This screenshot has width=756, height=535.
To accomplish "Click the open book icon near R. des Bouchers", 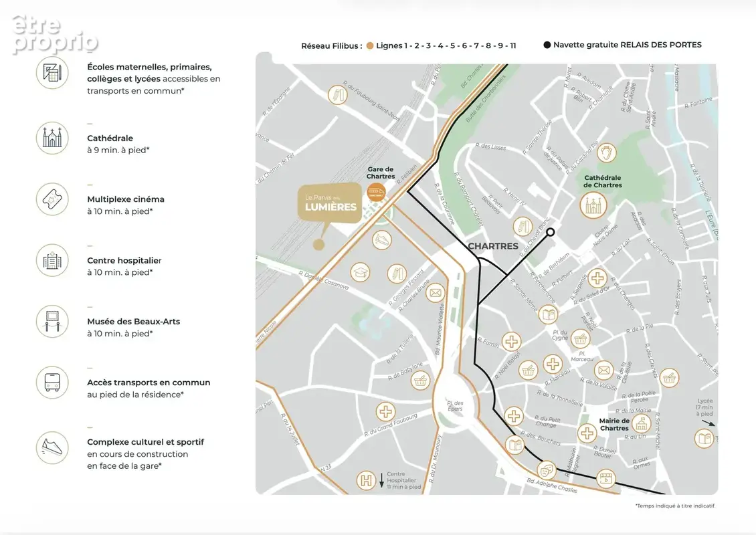I will [x=515, y=445].
